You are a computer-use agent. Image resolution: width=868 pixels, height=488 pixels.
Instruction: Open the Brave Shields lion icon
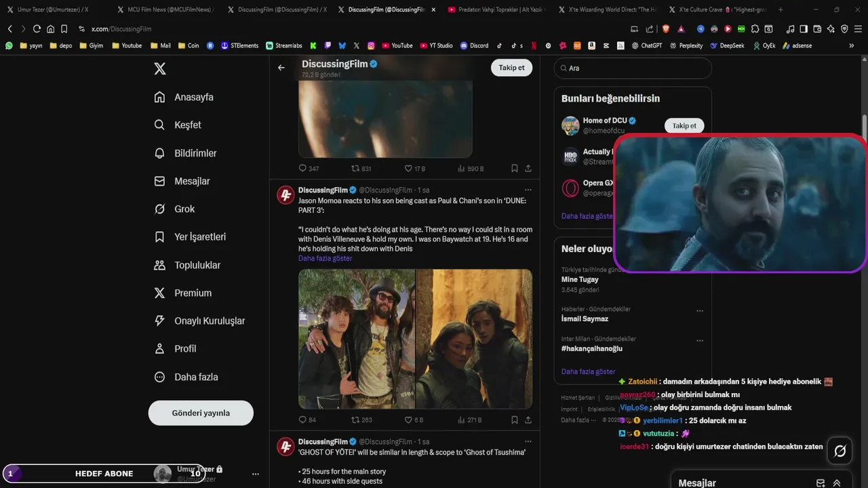click(x=665, y=29)
